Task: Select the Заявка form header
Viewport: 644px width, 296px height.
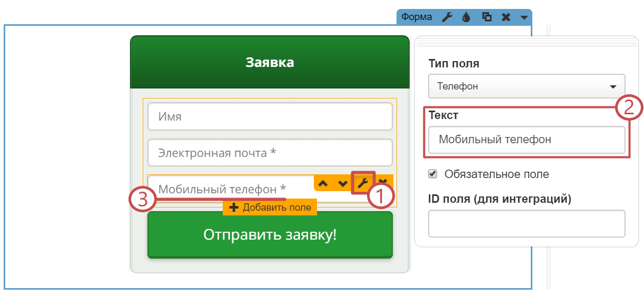Action: (270, 63)
